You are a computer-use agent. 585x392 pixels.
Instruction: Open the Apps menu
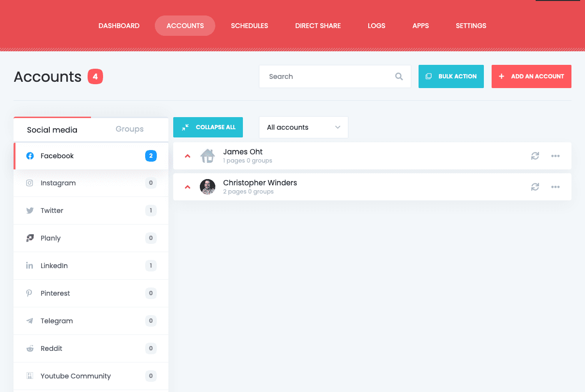[420, 26]
